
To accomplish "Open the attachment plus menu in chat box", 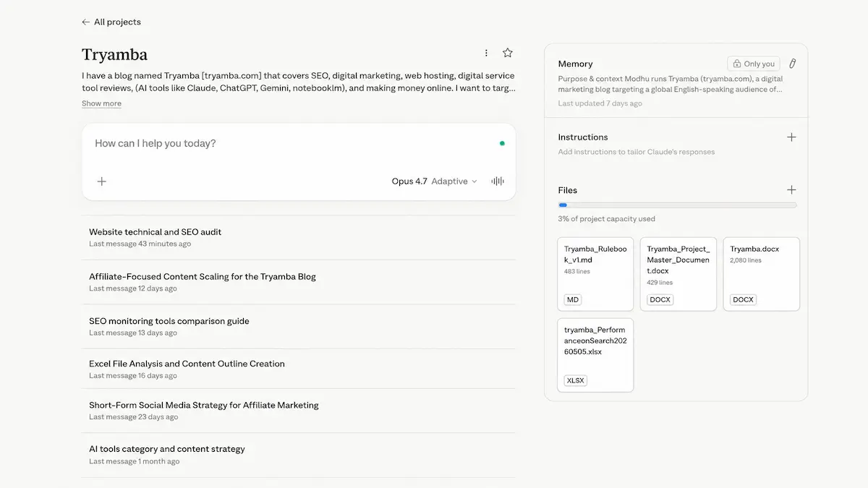I will 102,181.
